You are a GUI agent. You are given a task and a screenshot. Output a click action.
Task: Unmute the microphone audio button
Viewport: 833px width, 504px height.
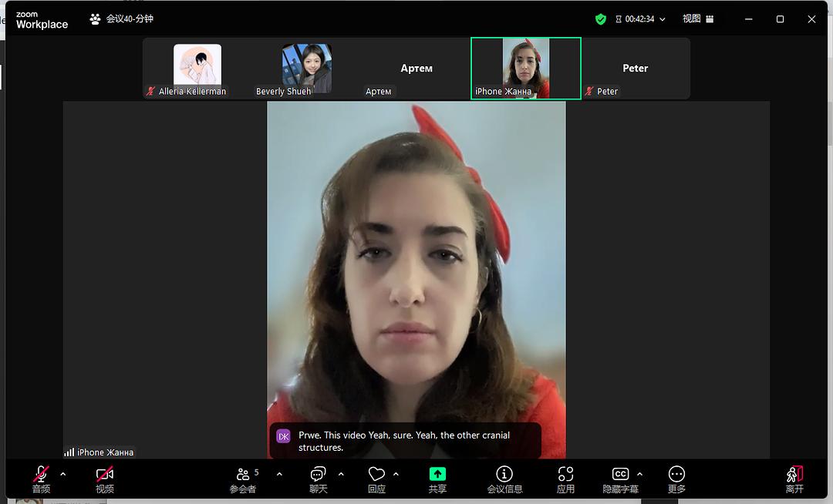[x=41, y=475]
